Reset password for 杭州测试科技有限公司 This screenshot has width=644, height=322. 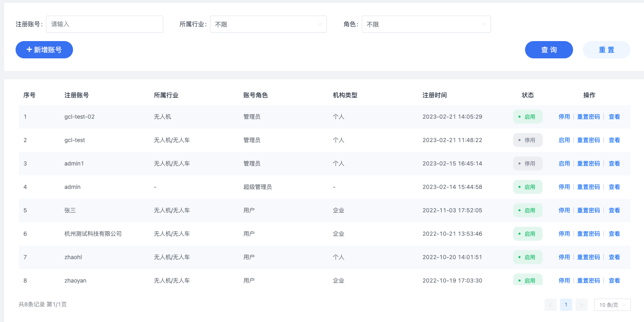click(x=588, y=234)
